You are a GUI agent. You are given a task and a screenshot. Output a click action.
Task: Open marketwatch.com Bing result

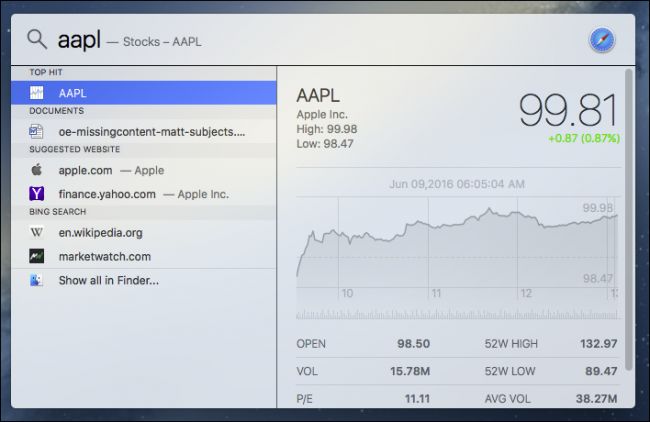click(x=144, y=256)
